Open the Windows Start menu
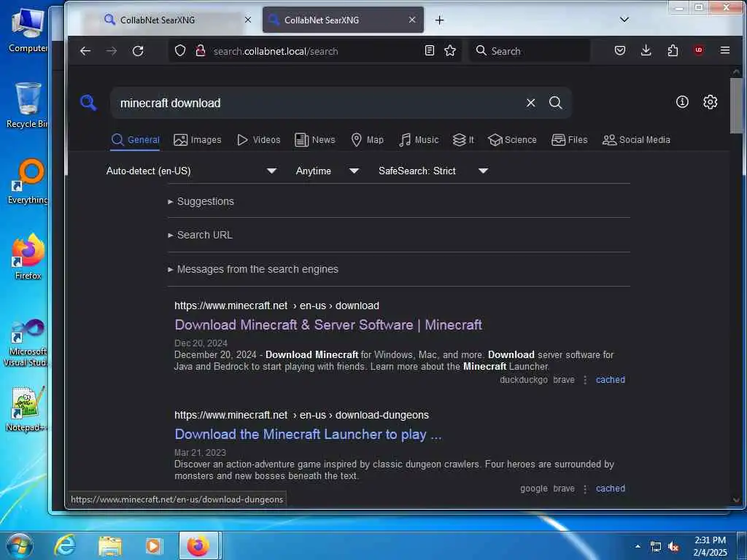Viewport: 747px width, 560px height. [x=20, y=545]
